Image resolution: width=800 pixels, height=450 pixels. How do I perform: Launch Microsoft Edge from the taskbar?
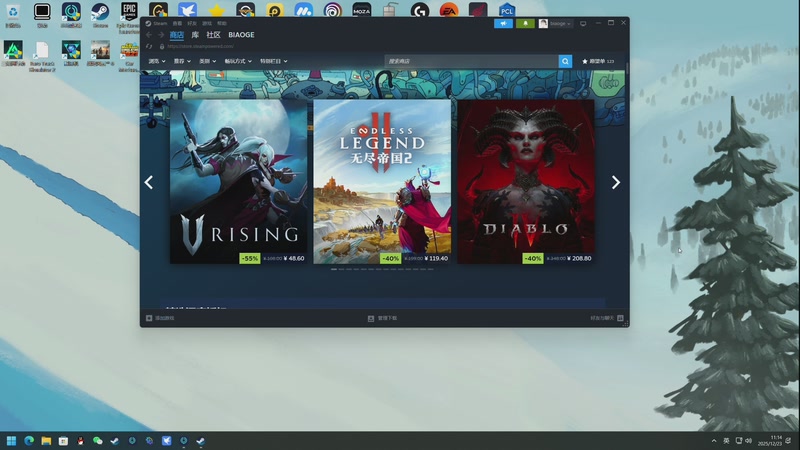[29, 441]
